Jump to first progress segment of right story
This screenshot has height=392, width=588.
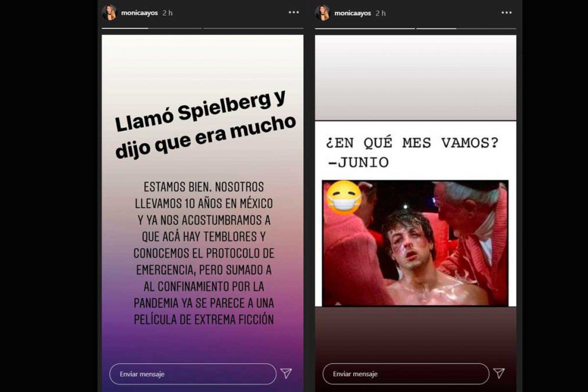365,28
